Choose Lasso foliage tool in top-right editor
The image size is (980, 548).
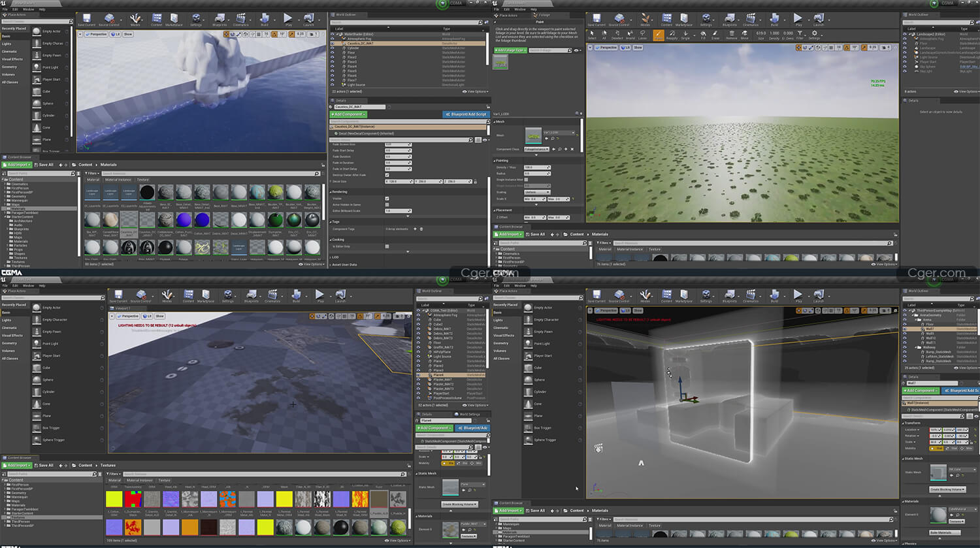[643, 35]
